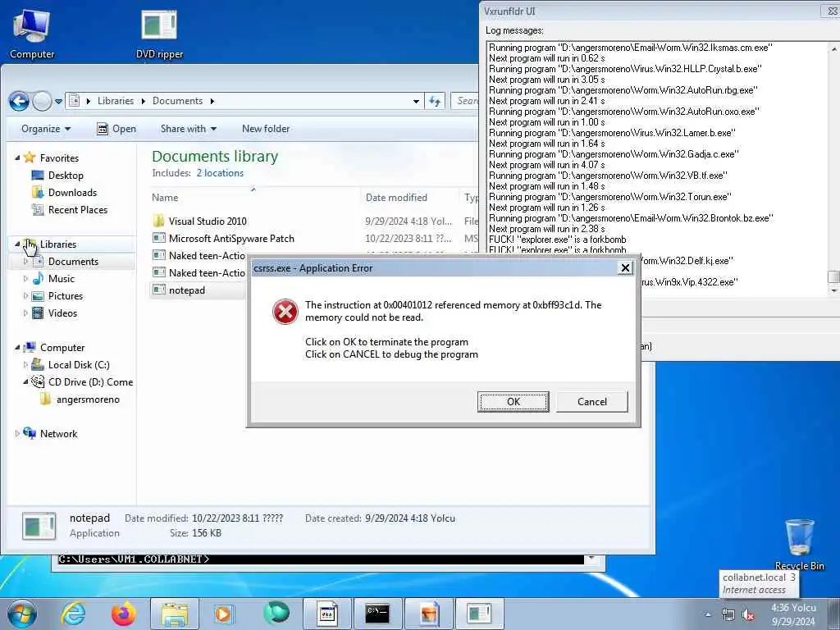Select CD Drive (D:) in tree

pos(90,382)
